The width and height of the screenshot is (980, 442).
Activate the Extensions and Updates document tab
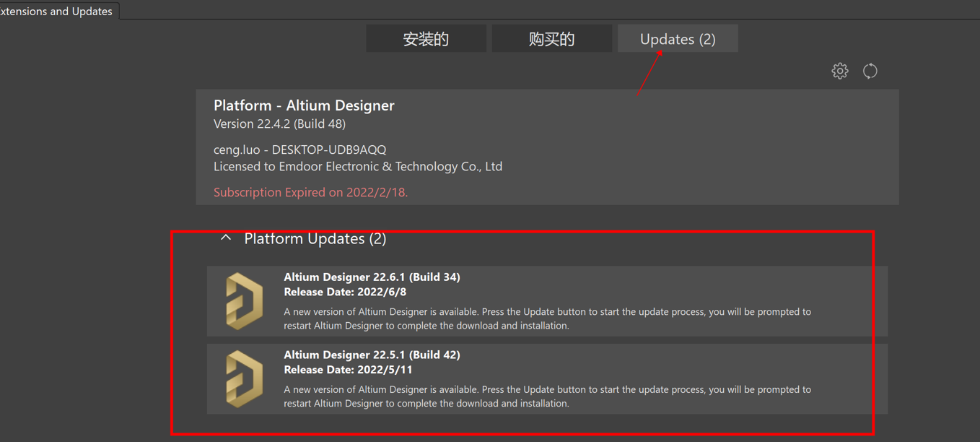[x=57, y=11]
